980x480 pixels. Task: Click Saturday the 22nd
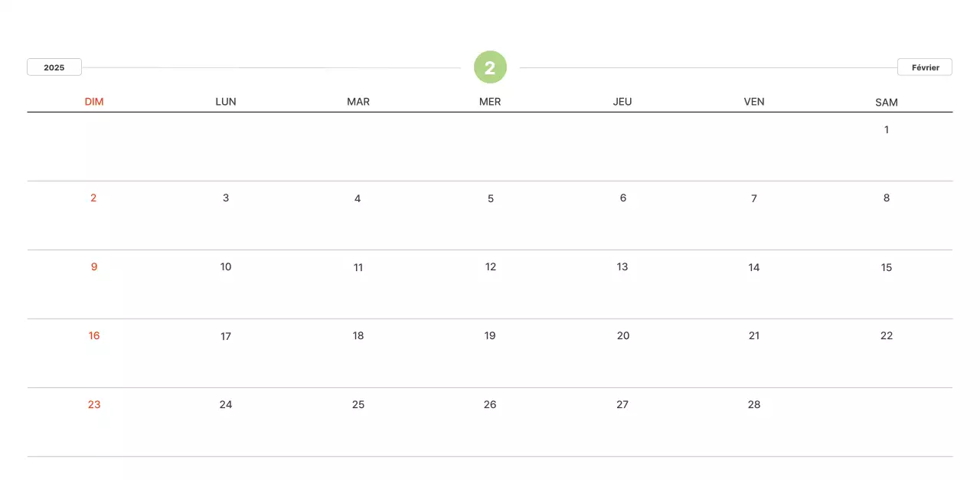tap(887, 336)
